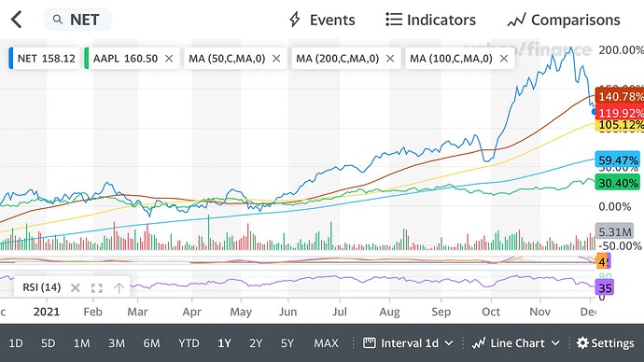Open the Line Chart type dropdown
The width and height of the screenshot is (644, 362).
[x=516, y=343]
